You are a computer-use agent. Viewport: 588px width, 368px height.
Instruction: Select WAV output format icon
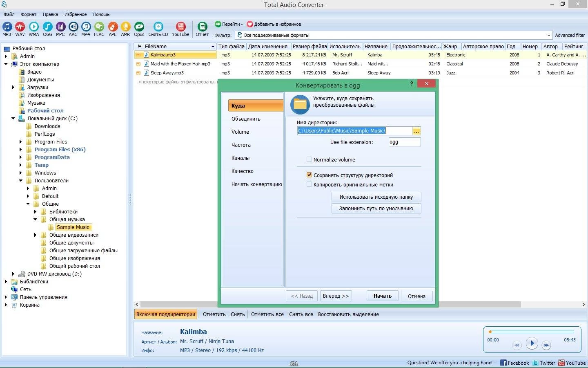click(20, 29)
